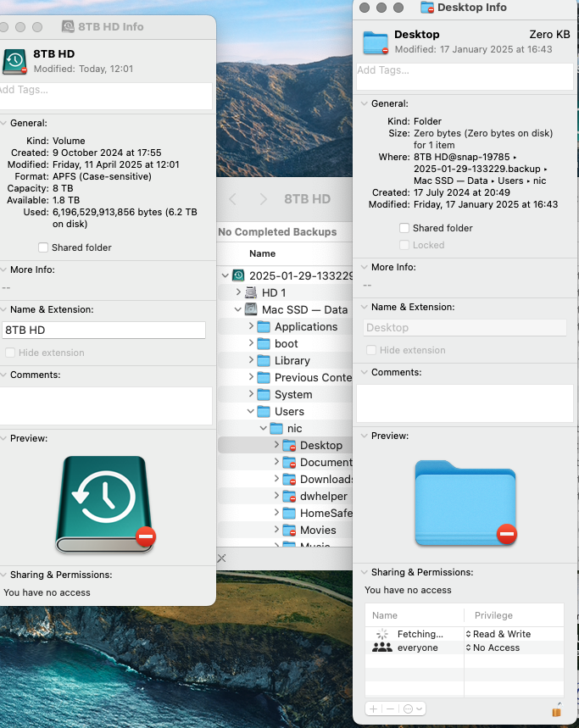Select the Movies row in Finder list
579x728 pixels.
(x=285, y=531)
